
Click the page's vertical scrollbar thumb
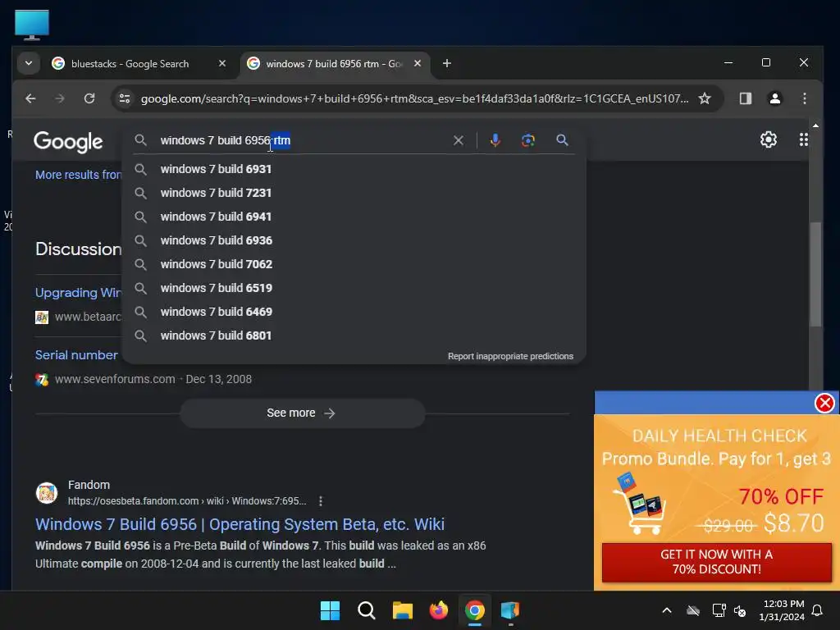[815, 273]
